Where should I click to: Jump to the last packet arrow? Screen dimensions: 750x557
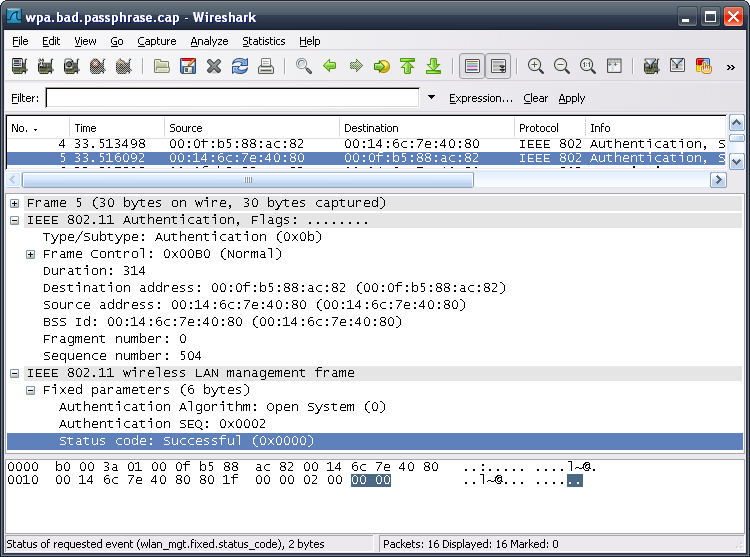[x=433, y=66]
